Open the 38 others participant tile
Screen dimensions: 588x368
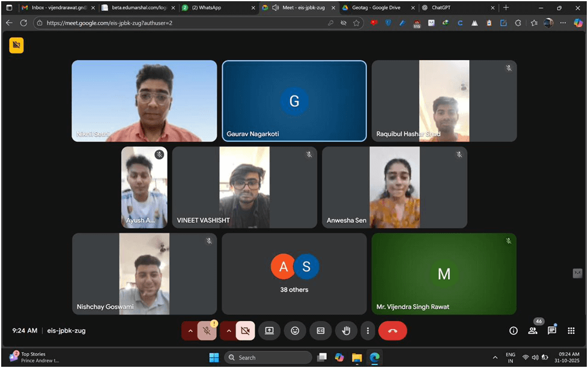pyautogui.click(x=294, y=274)
